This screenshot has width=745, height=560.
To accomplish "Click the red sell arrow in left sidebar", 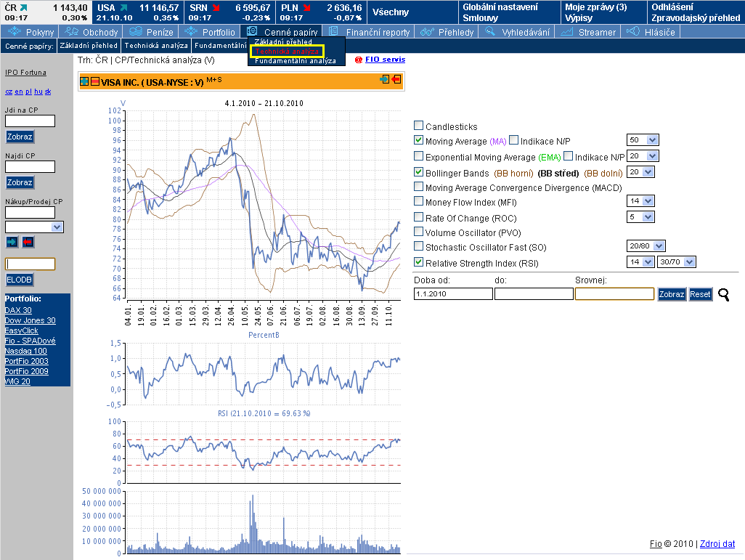I will pyautogui.click(x=28, y=242).
